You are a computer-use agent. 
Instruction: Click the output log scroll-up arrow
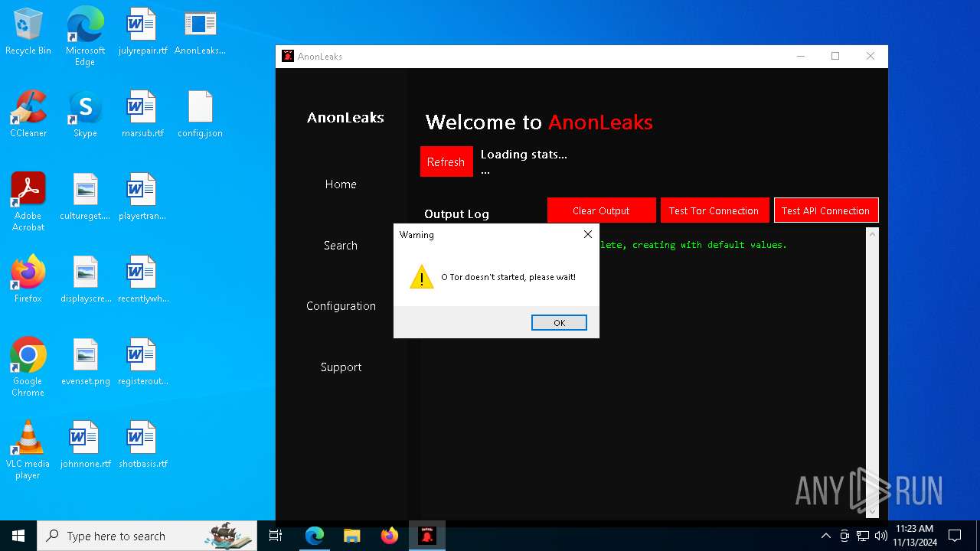[x=872, y=234]
